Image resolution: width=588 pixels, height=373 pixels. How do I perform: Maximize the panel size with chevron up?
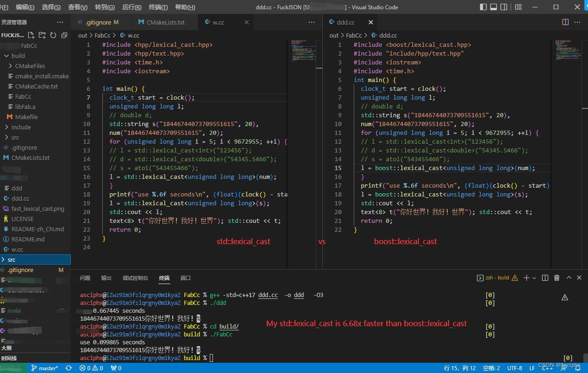point(568,278)
